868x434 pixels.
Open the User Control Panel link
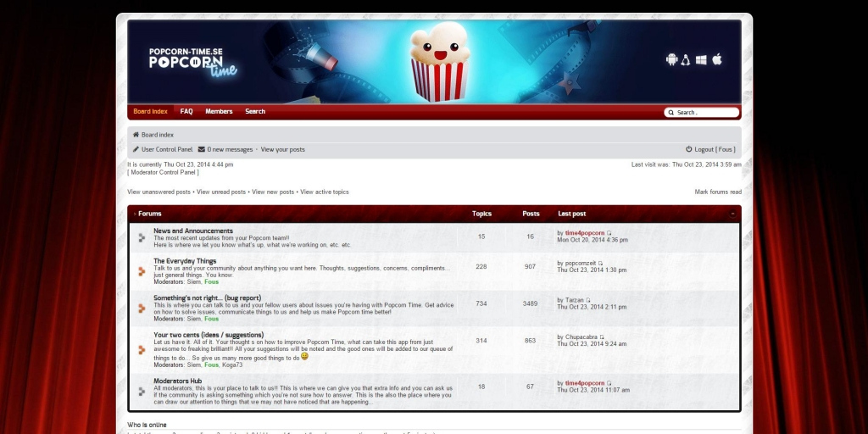(x=167, y=149)
